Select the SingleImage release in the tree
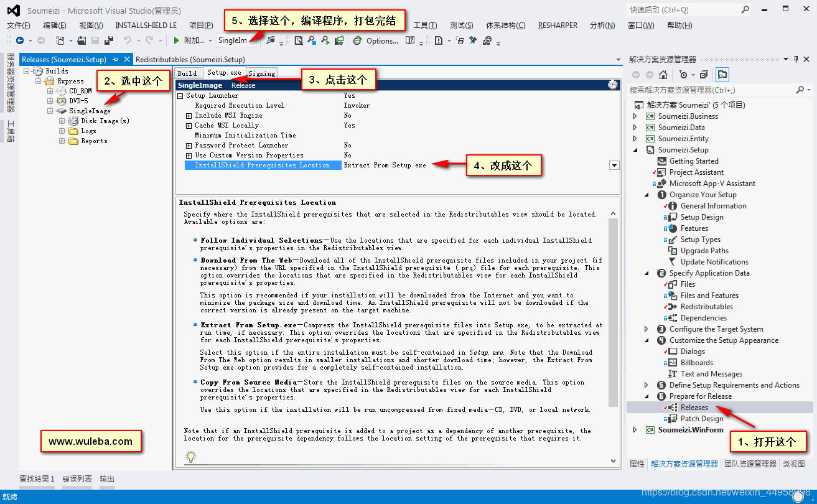This screenshot has width=817, height=504. click(90, 111)
